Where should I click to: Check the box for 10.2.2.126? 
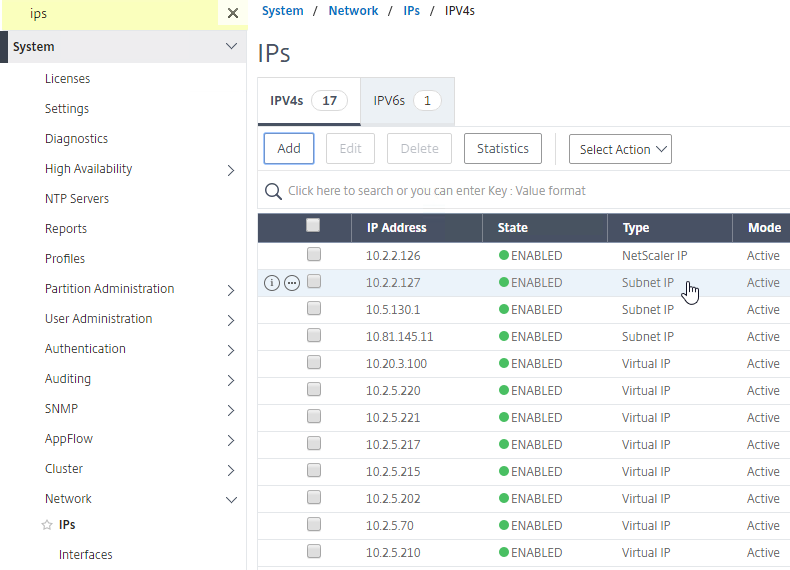(x=314, y=254)
